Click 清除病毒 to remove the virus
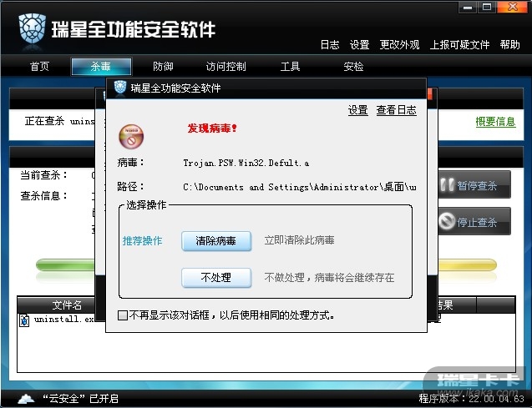 pyautogui.click(x=216, y=241)
